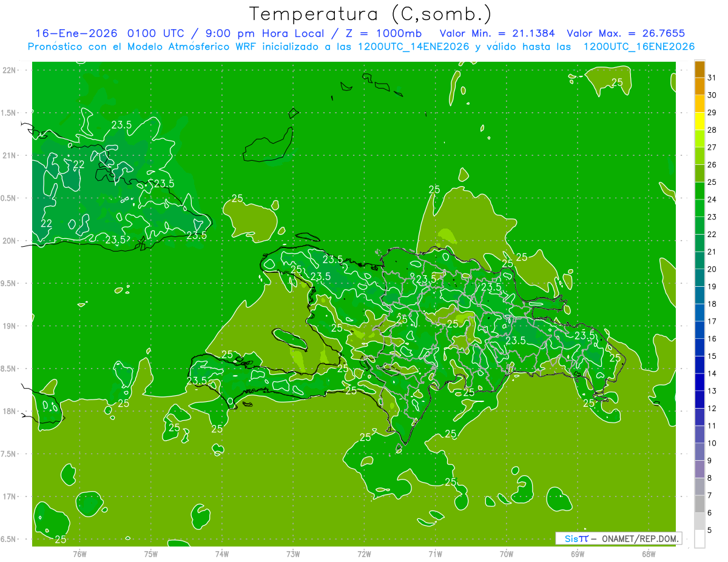Pick the purple legend swatch between 8 and 9
Screen dimensions: 728x562
tap(699, 469)
